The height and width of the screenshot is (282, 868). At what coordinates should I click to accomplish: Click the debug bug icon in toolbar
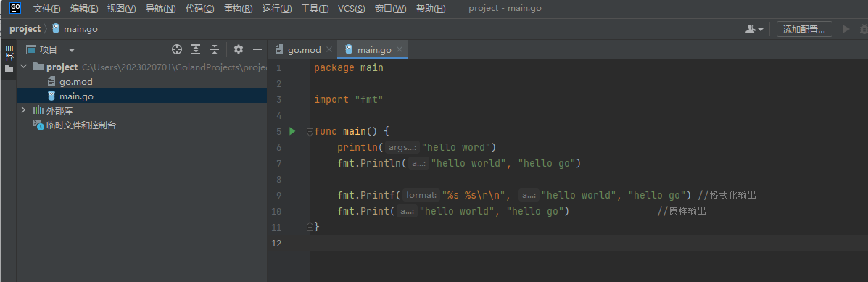tap(864, 29)
